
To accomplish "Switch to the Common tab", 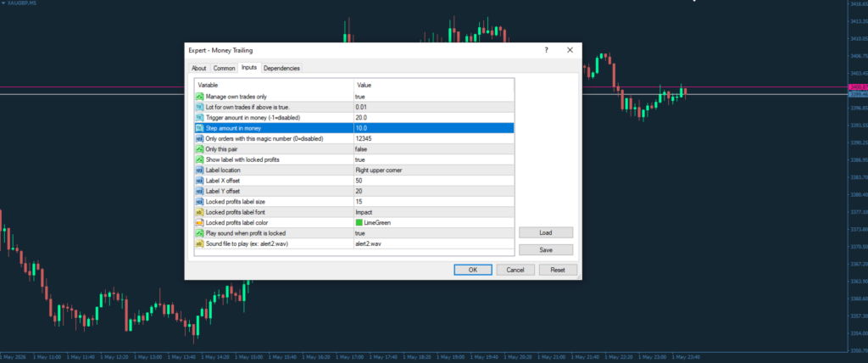I will point(224,68).
